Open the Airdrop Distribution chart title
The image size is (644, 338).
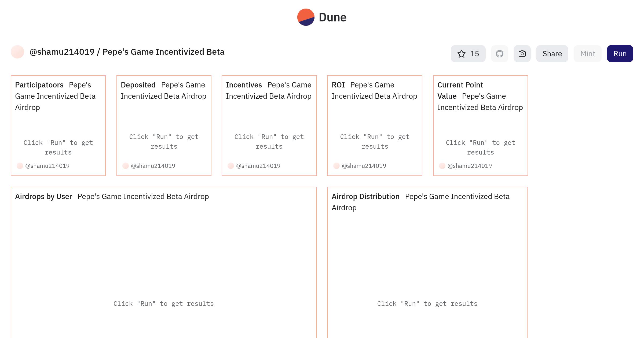365,196
